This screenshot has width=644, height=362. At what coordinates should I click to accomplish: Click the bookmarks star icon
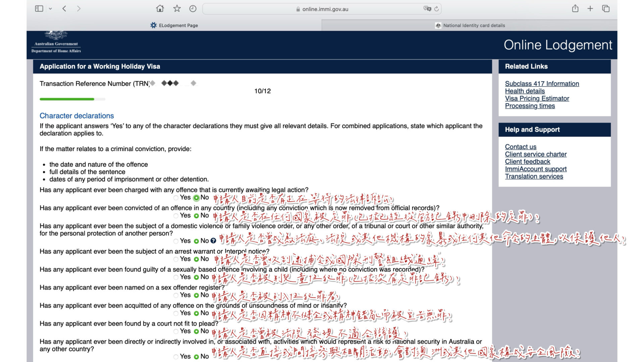coord(177,9)
